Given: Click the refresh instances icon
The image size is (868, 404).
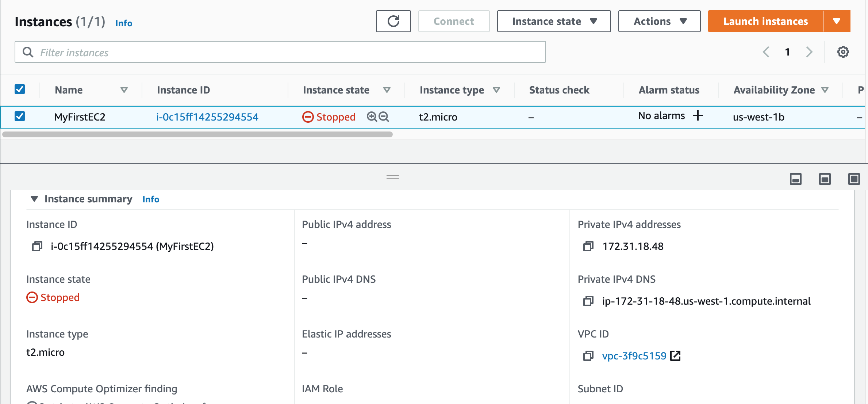Looking at the screenshot, I should 393,22.
